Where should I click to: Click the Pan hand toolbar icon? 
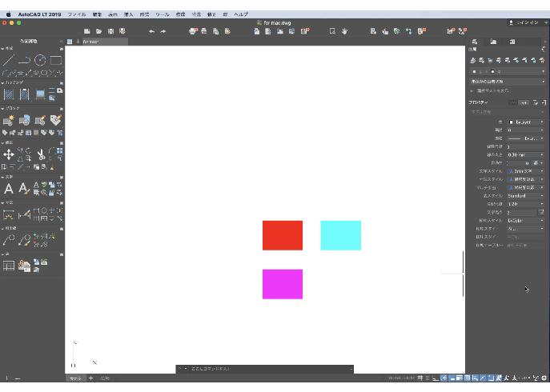pos(344,31)
